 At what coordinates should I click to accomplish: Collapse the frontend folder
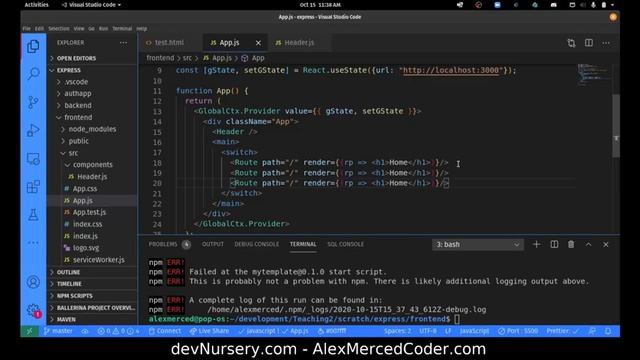point(92,117)
